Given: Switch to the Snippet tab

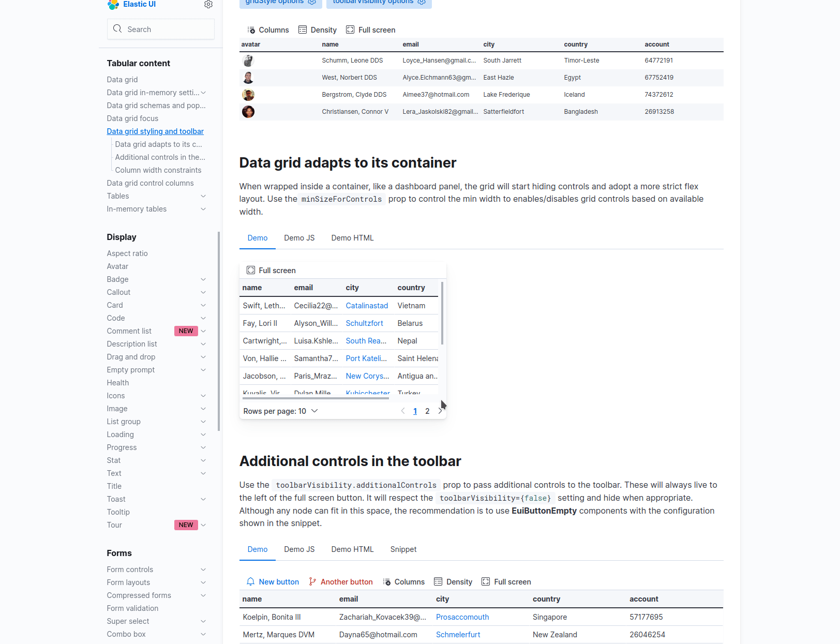Looking at the screenshot, I should tap(403, 549).
